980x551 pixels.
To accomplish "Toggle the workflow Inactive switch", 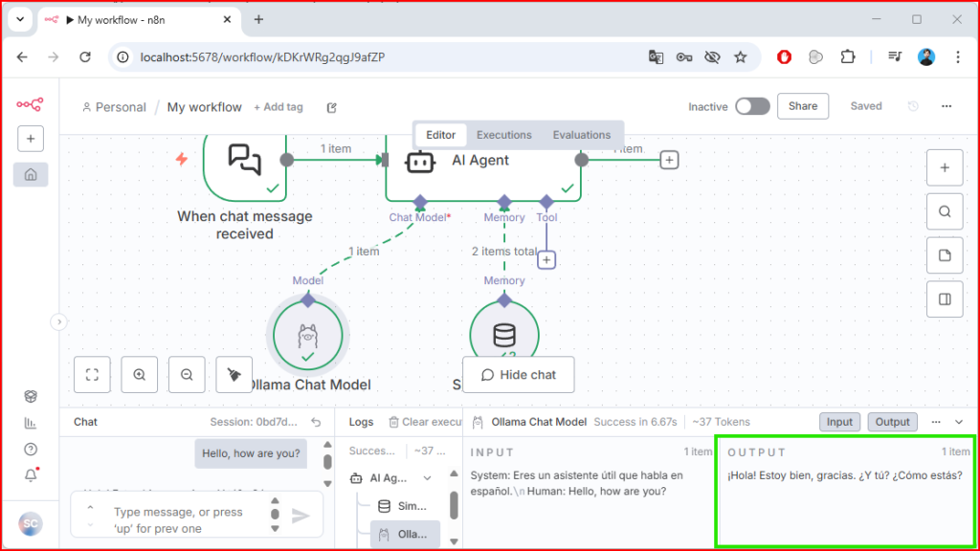I will [x=752, y=106].
